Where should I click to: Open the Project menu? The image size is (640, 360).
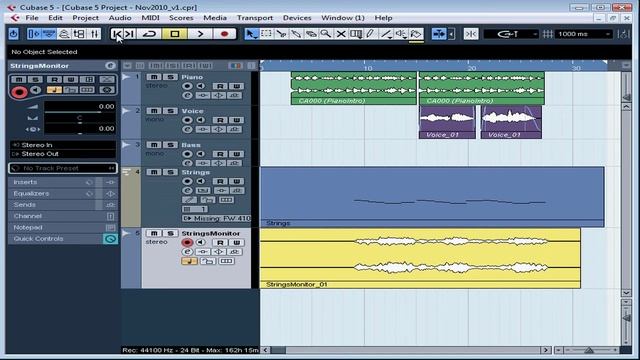coord(85,18)
